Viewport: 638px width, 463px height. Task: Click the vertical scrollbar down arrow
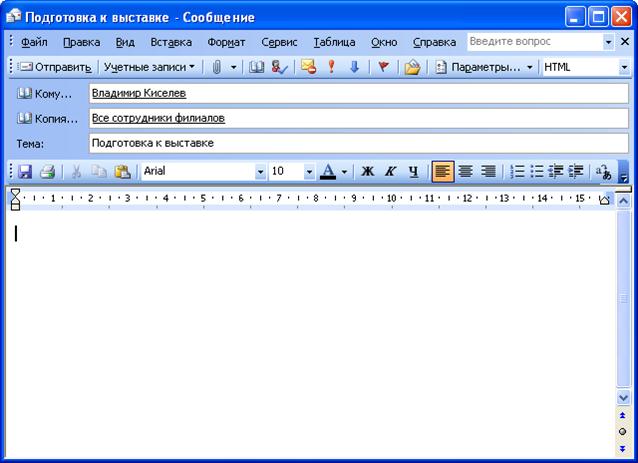click(623, 397)
